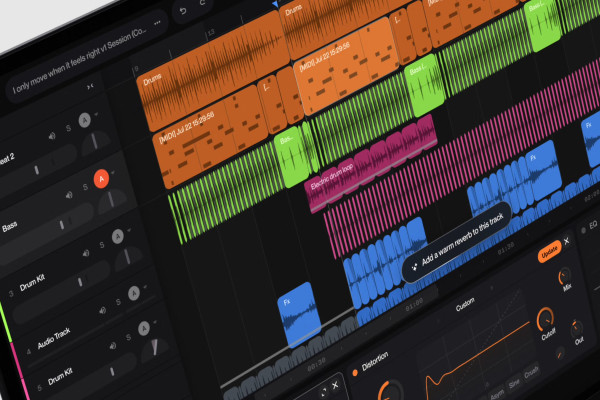This screenshot has width=600, height=400.
Task: Adjust the Out knob
Action: (x=576, y=328)
